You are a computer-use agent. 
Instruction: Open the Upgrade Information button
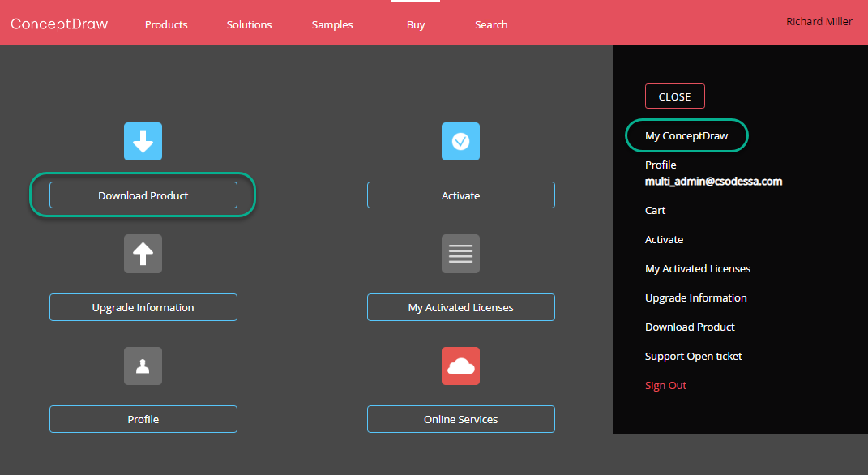coord(143,307)
